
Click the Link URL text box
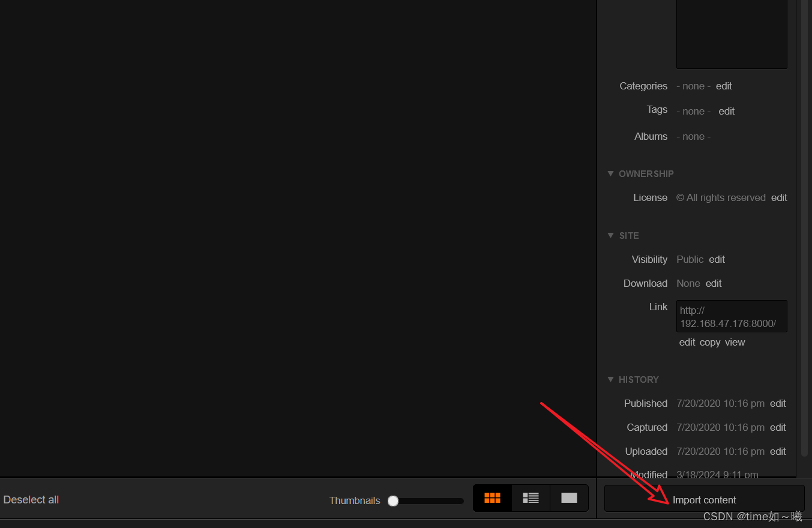coord(732,316)
